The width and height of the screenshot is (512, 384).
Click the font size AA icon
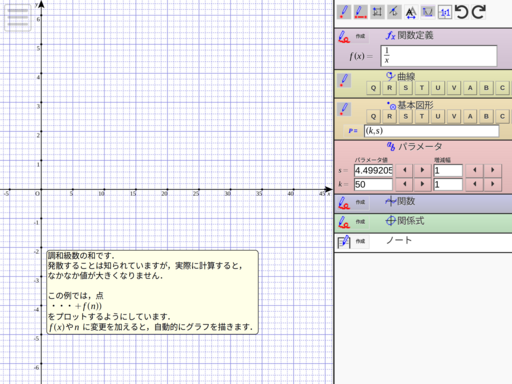[411, 12]
